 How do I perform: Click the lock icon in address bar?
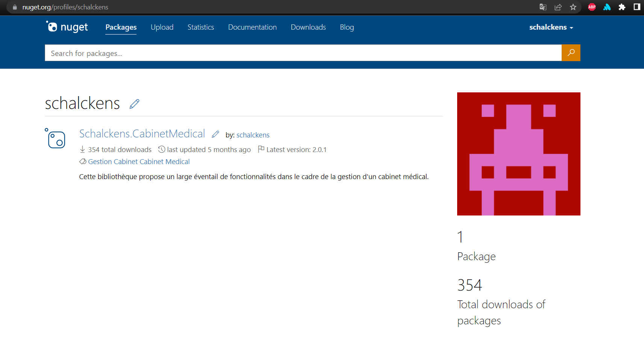pyautogui.click(x=15, y=7)
